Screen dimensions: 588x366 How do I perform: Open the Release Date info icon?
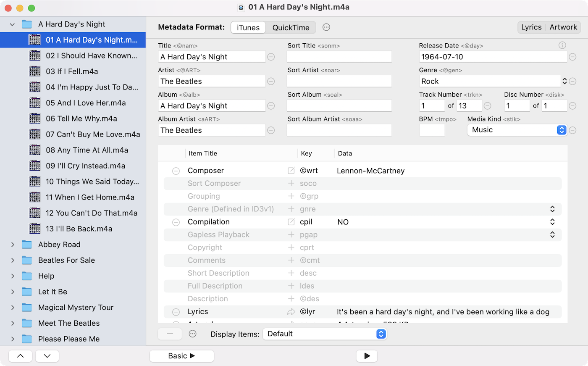coord(562,45)
